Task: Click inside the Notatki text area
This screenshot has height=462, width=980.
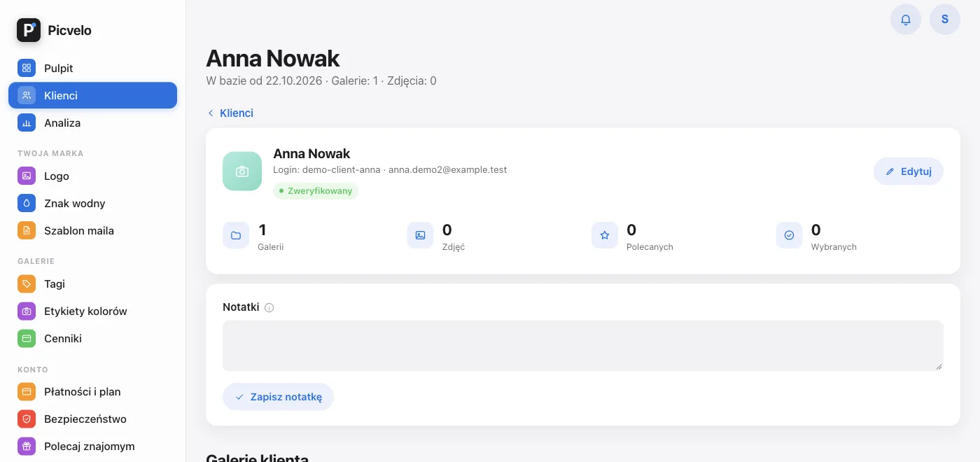Action: click(582, 346)
